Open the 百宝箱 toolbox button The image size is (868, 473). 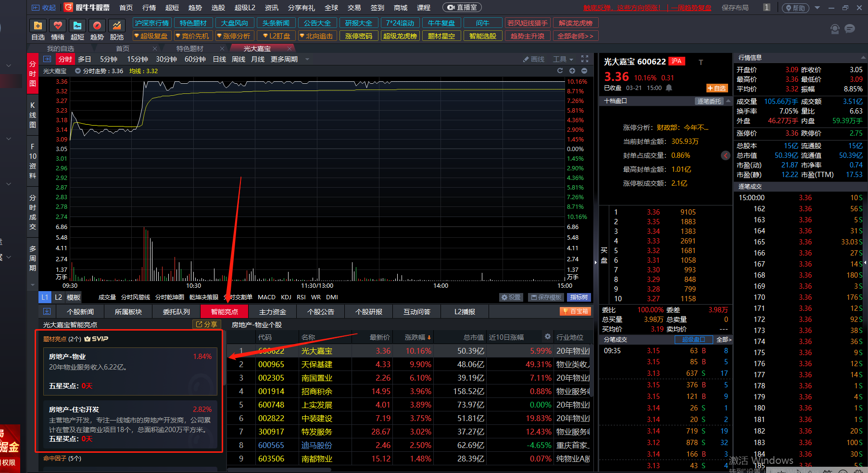pos(575,311)
